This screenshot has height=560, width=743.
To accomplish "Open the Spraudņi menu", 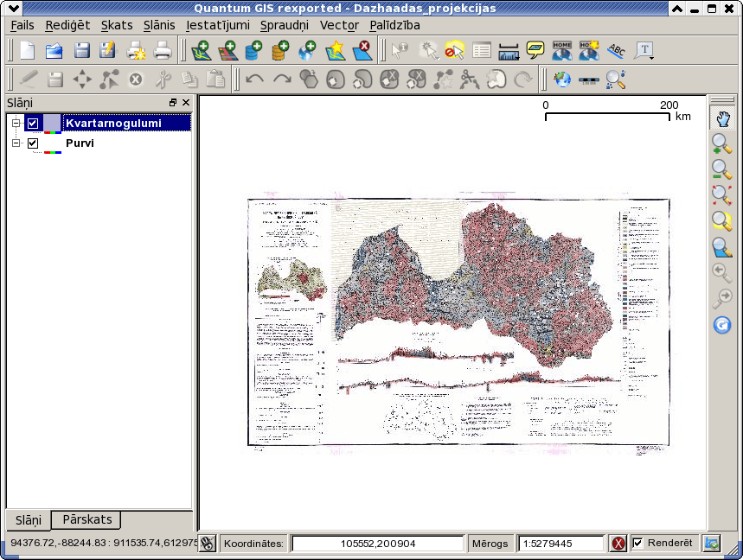I will [x=285, y=25].
